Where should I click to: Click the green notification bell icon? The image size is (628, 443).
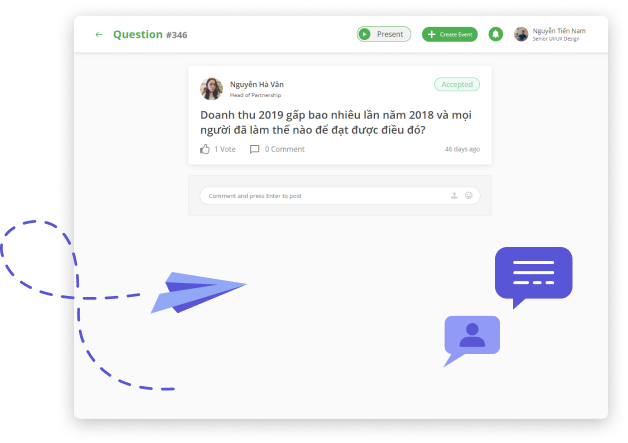click(x=496, y=34)
